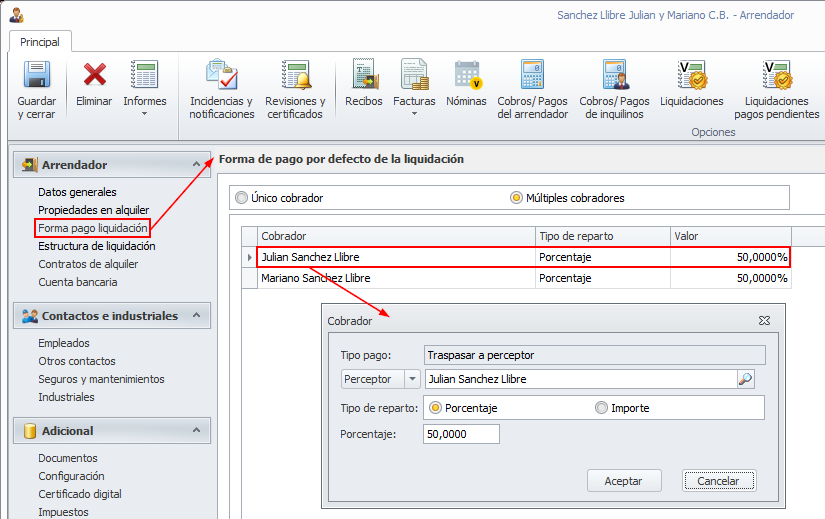Open the Nóminas calendar icon
This screenshot has width=825, height=519.
(x=467, y=74)
